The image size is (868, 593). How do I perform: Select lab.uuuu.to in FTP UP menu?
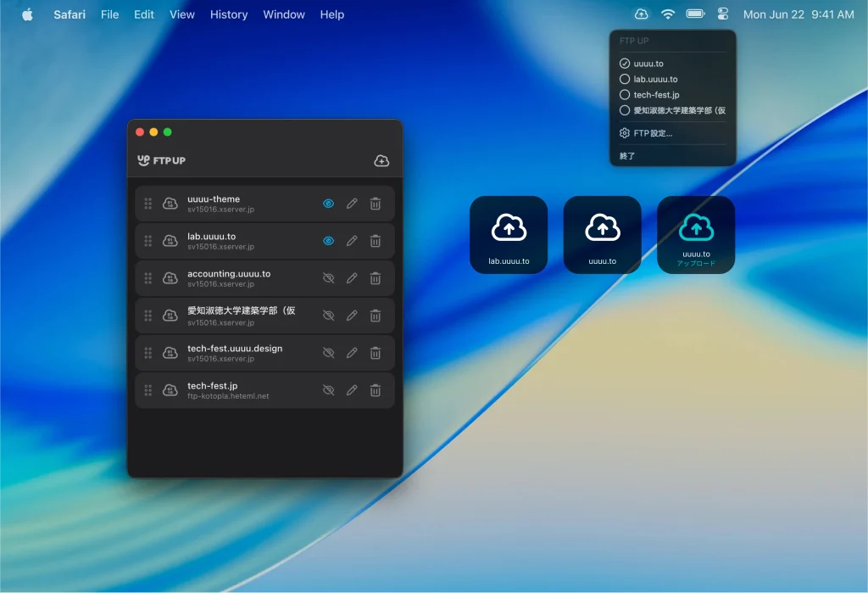pos(655,79)
